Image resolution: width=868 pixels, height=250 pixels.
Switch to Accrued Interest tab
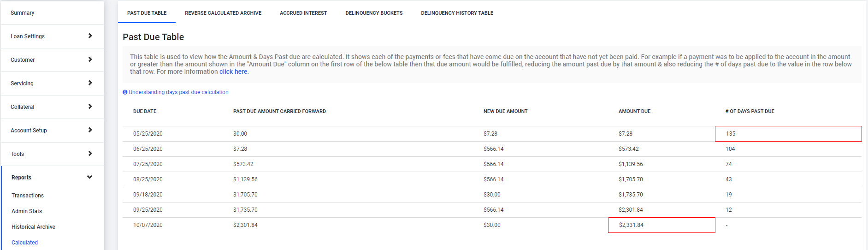[303, 13]
